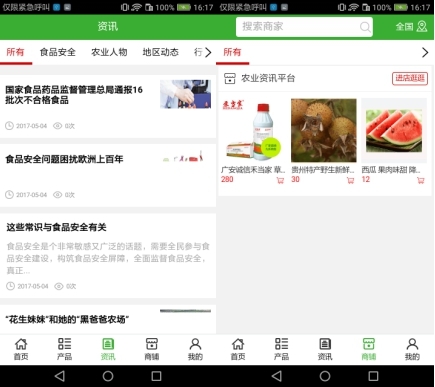This screenshot has width=435, height=387.
Task: Select 所有 tab in shop screen
Action: click(232, 52)
